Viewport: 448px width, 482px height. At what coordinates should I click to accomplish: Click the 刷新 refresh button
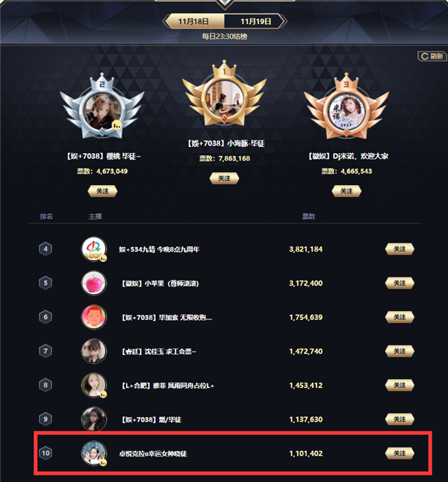(x=432, y=56)
